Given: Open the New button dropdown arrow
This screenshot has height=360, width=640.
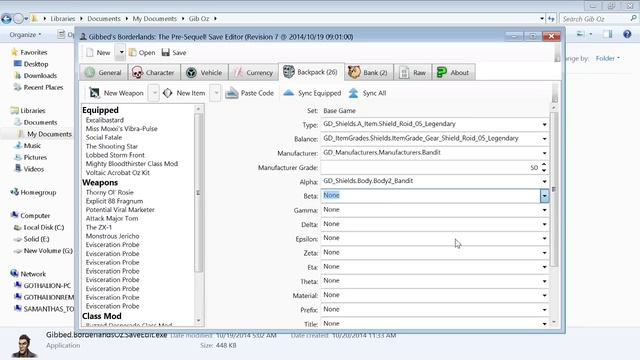Looking at the screenshot, I should click(121, 53).
